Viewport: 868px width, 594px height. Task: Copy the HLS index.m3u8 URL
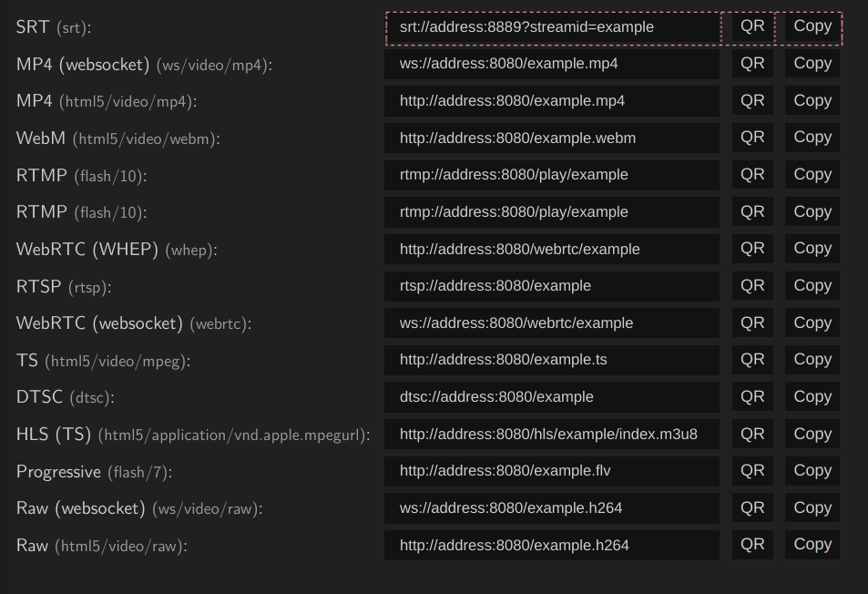point(811,433)
